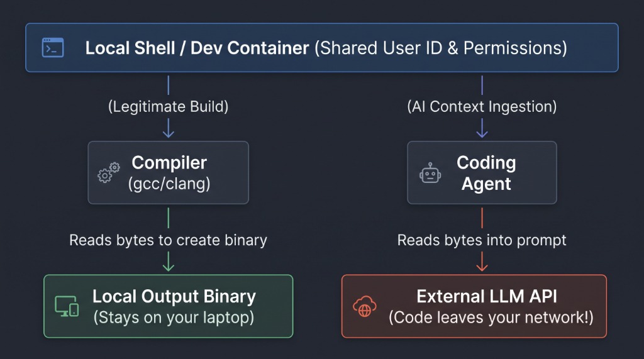Select the External LLM API box

click(474, 306)
